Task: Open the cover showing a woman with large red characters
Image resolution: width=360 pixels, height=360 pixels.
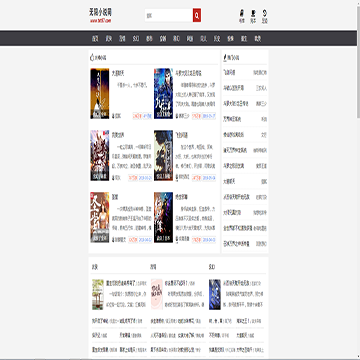Action: 100,217
